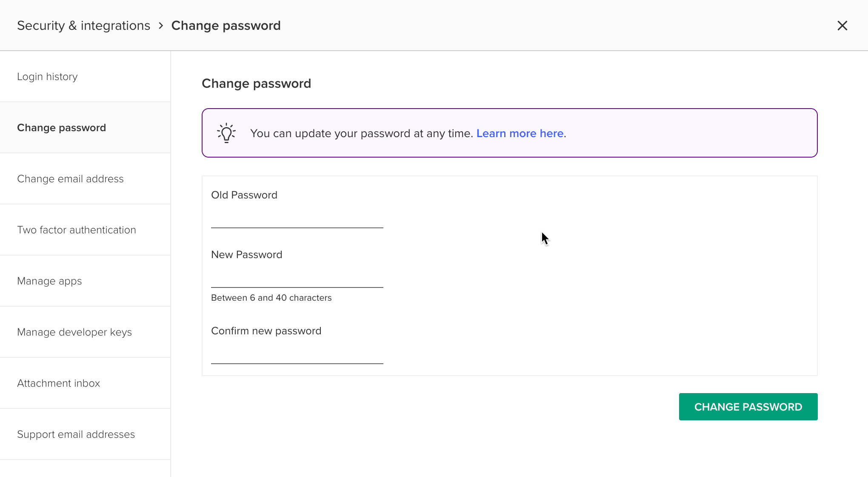This screenshot has height=477, width=868.
Task: Open Manage apps section
Action: coord(85,281)
